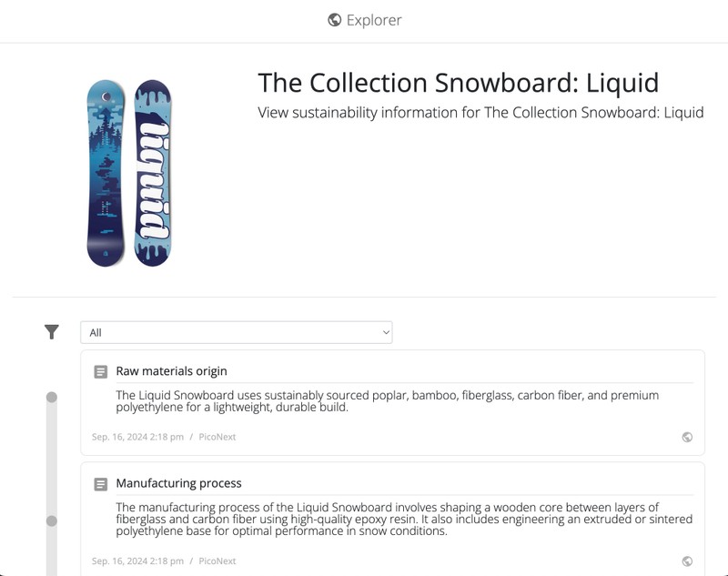Click the Raw materials description paragraph
This screenshot has height=576, width=728.
(387, 401)
